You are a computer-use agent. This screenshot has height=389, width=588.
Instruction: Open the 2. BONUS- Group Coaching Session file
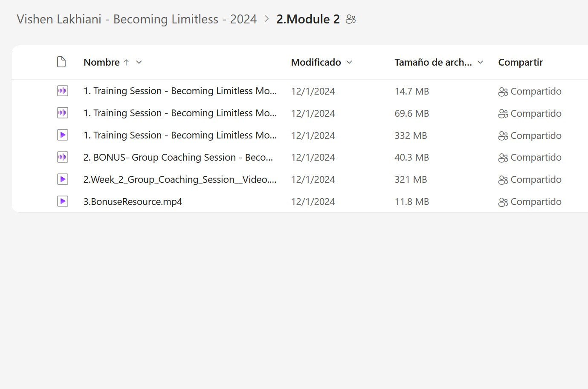click(178, 157)
